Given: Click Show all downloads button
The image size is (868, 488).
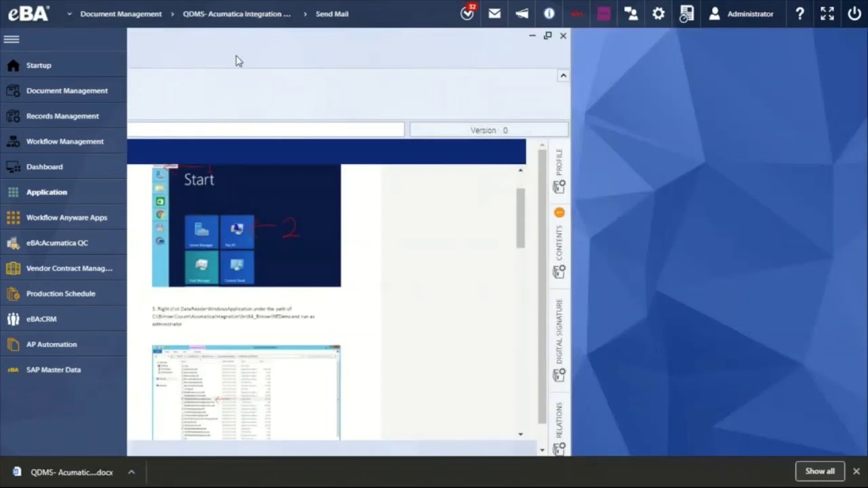Looking at the screenshot, I should click(820, 471).
